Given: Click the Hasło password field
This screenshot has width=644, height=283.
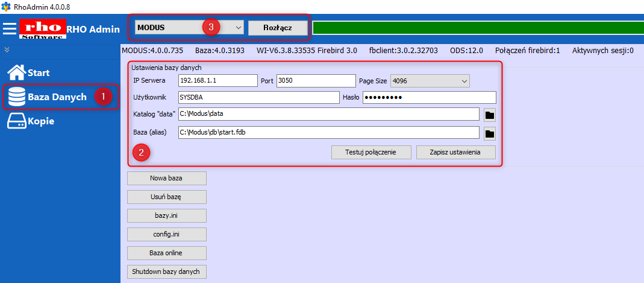Looking at the screenshot, I should click(x=428, y=98).
